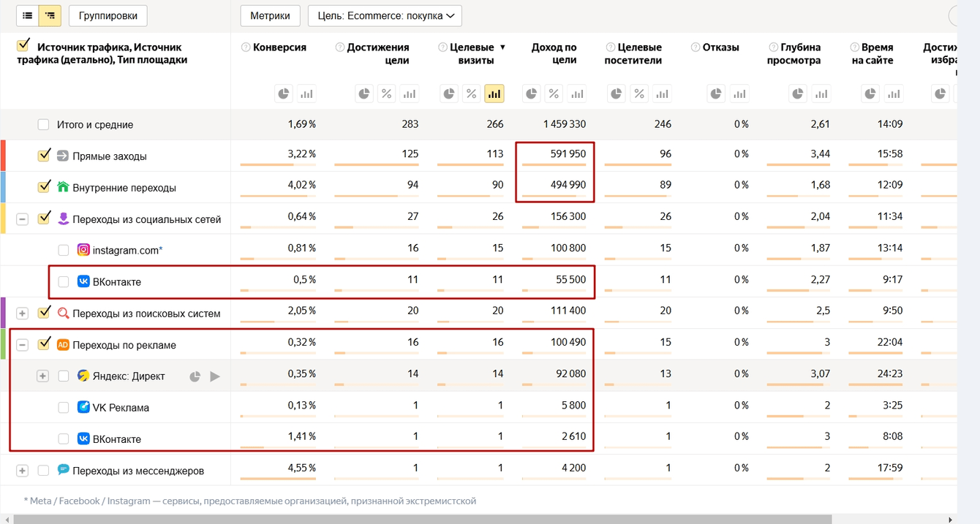Check the instagram.com row checkbox

(64, 250)
